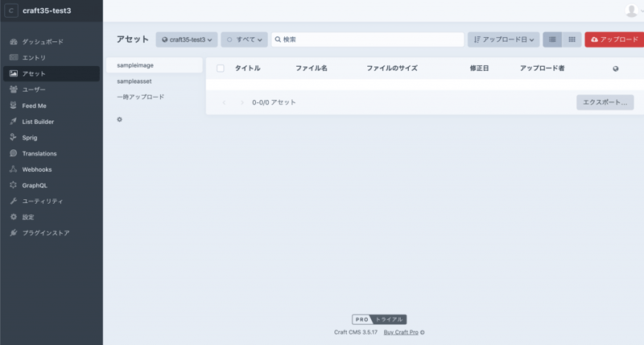Click the エントリ entries icon

[x=14, y=57]
